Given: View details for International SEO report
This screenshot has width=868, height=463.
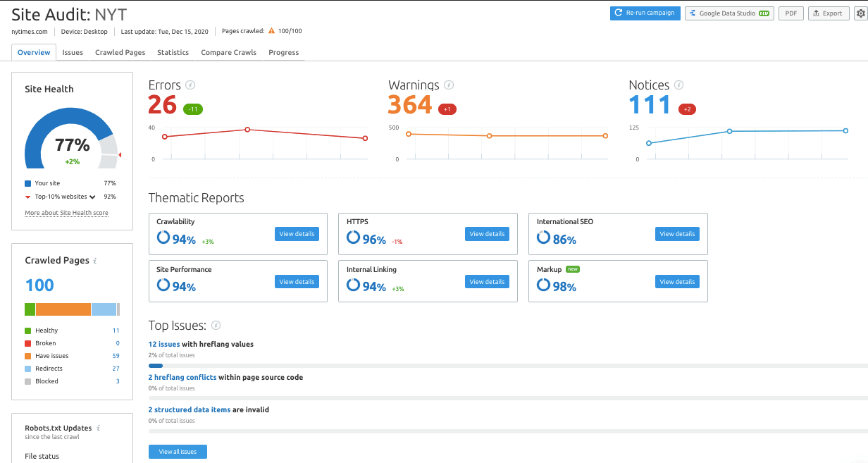Looking at the screenshot, I should 677,234.
